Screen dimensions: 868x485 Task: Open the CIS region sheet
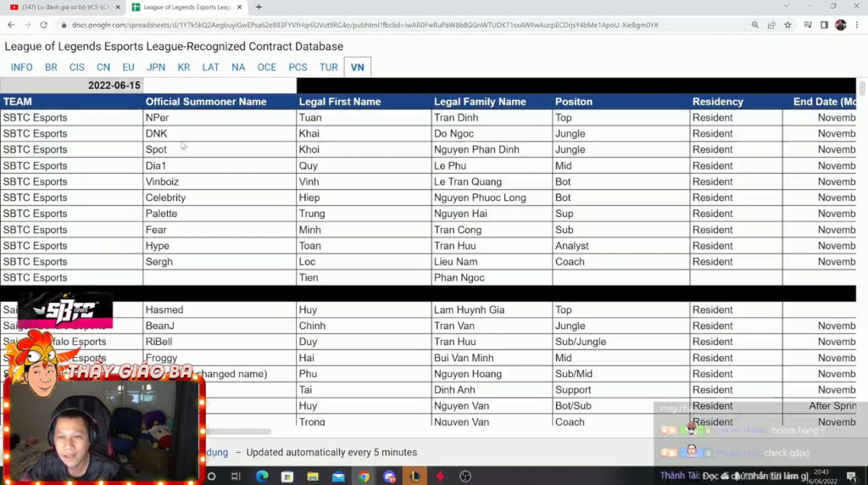77,68
